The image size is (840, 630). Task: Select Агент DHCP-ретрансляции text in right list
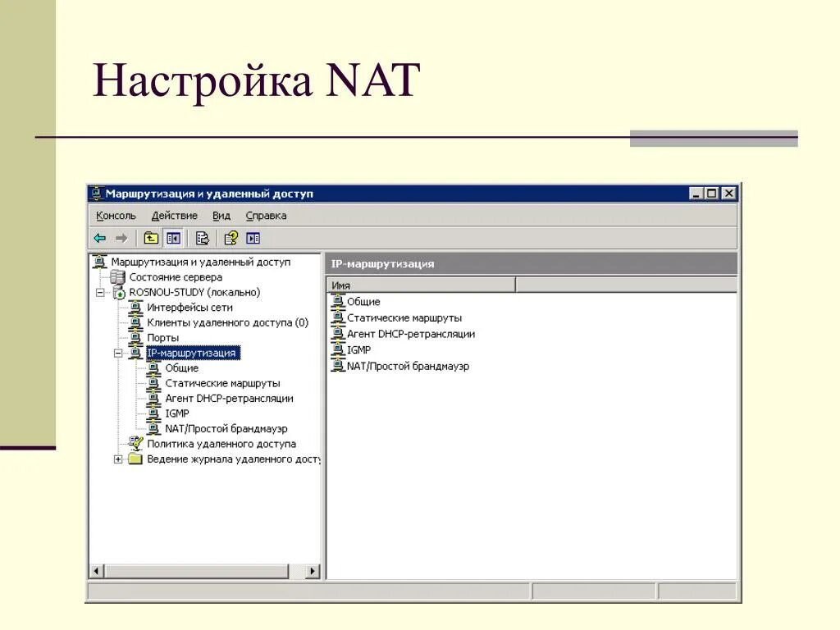pyautogui.click(x=410, y=334)
